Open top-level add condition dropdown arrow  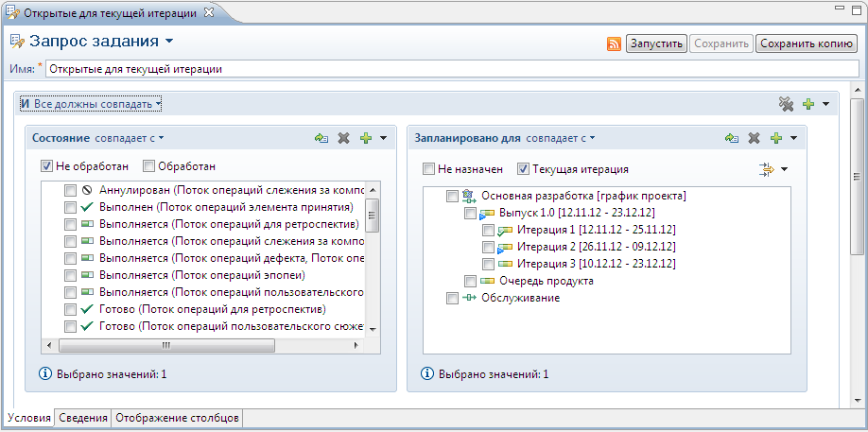pos(826,104)
